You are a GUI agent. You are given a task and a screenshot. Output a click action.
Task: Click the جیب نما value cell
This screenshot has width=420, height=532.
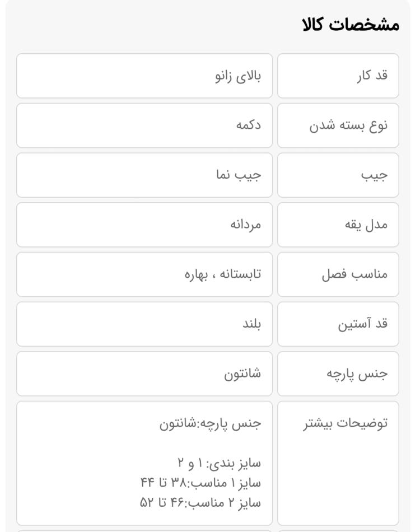[x=144, y=175]
